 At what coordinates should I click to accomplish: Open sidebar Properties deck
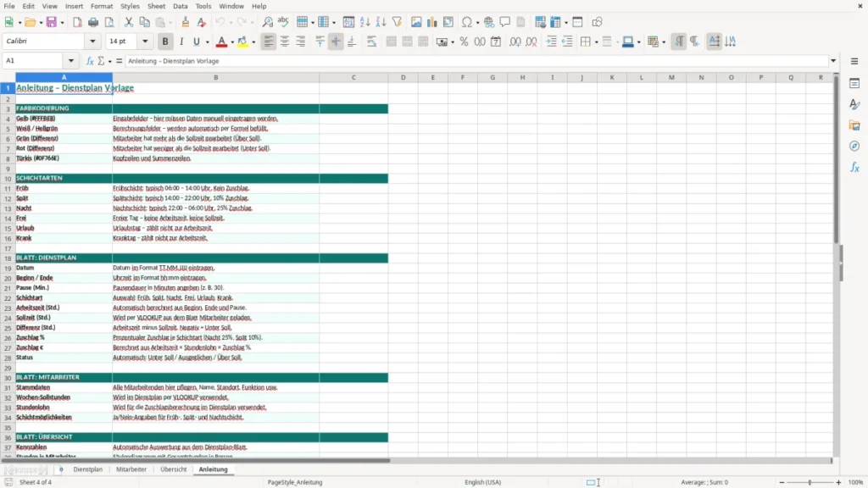854,84
